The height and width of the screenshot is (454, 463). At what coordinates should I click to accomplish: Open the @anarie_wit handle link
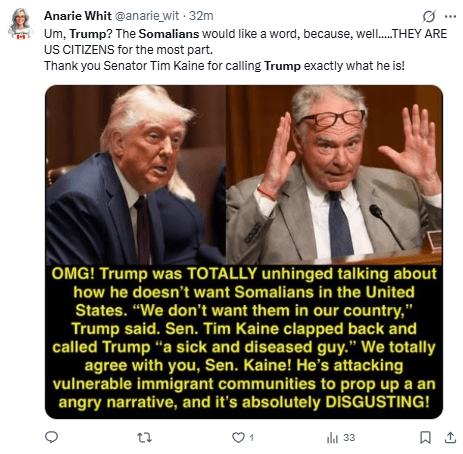coord(147,16)
